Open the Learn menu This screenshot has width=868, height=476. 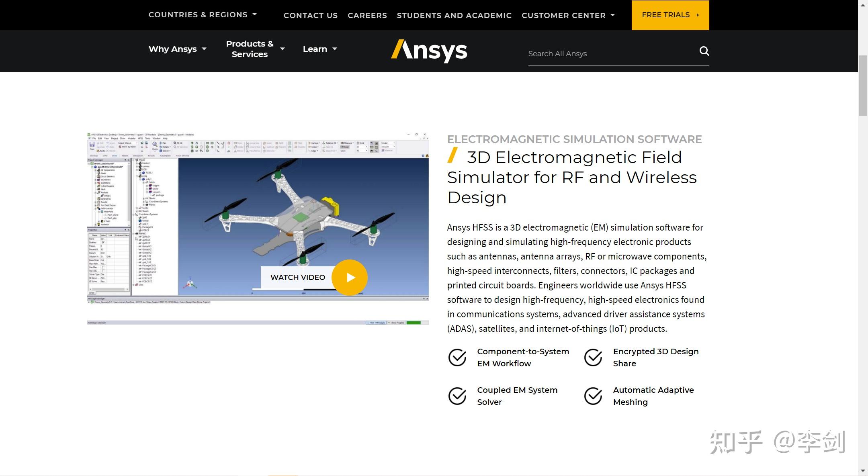pyautogui.click(x=320, y=49)
